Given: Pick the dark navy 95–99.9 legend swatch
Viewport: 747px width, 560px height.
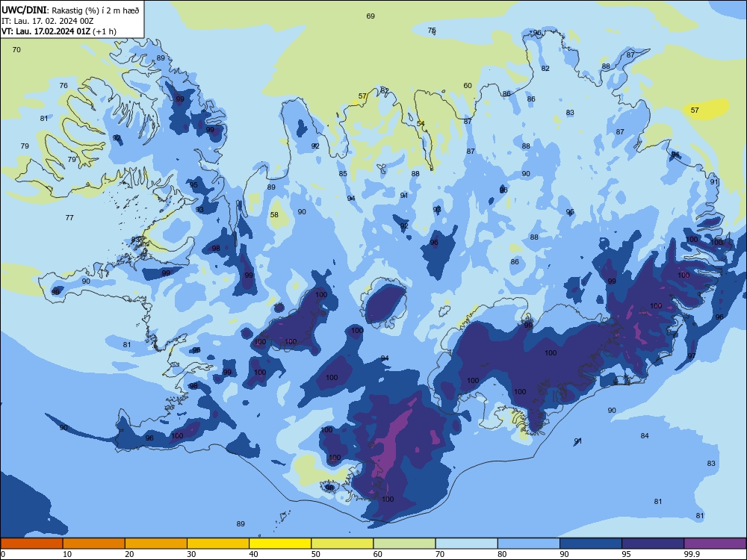Looking at the screenshot, I should coord(653,544).
